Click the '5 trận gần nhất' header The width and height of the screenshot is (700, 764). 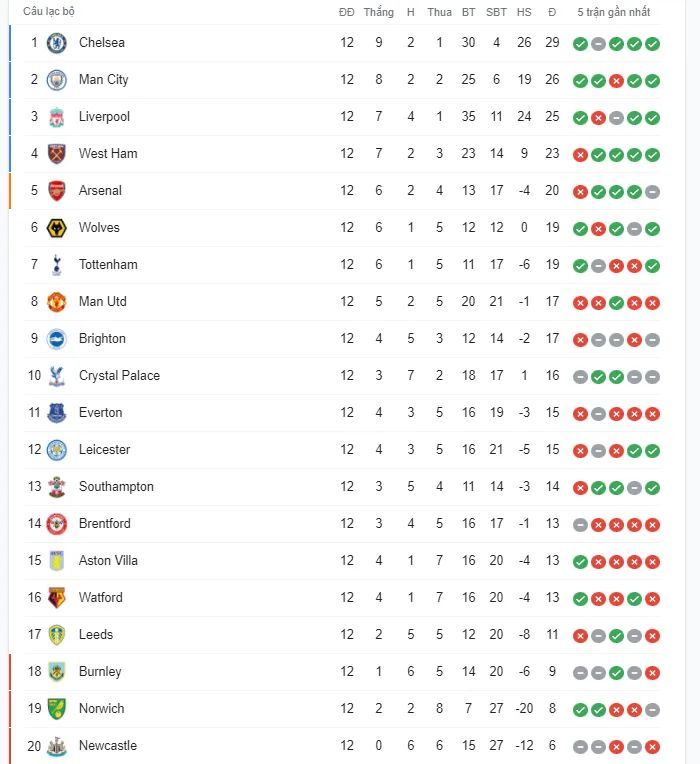(x=613, y=12)
